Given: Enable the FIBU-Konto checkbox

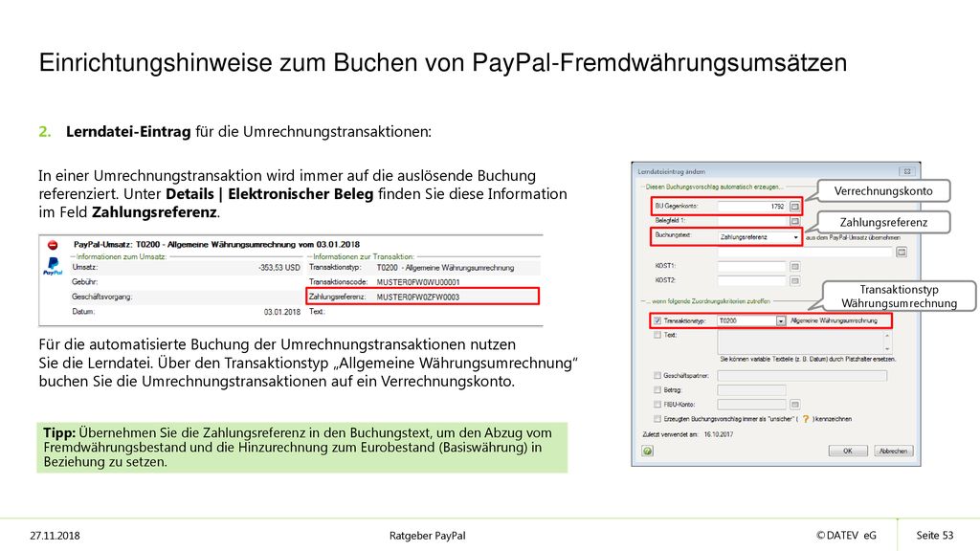Looking at the screenshot, I should tap(657, 405).
